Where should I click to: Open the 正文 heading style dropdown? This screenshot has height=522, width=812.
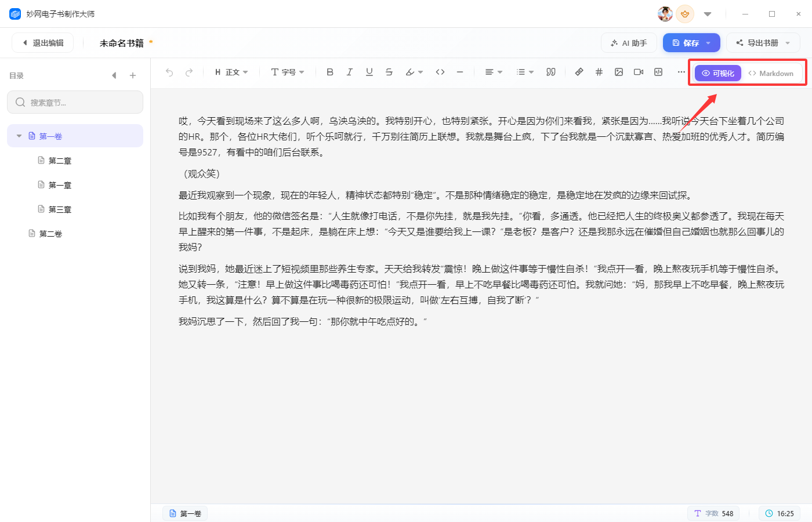click(231, 72)
